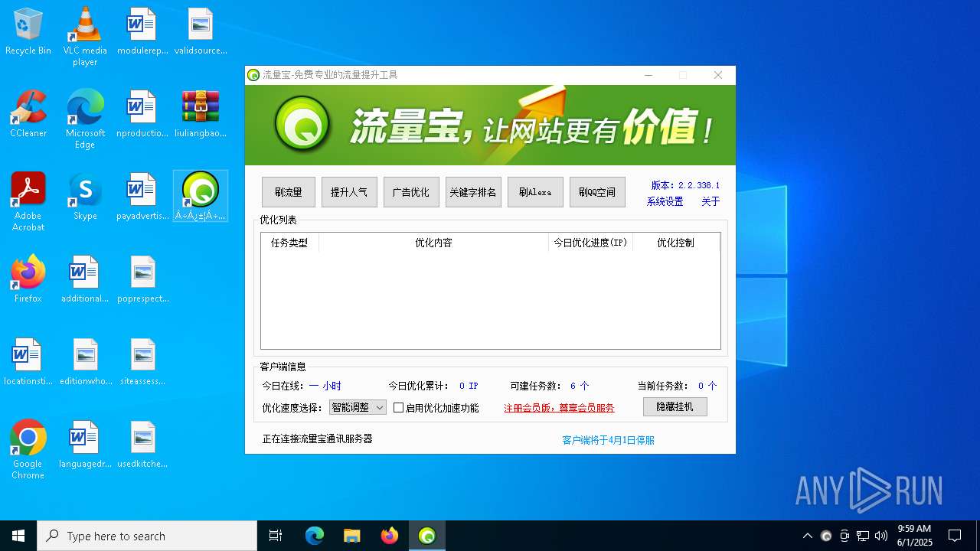Minimize the 流量宝 window
This screenshot has height=551, width=980.
point(648,75)
